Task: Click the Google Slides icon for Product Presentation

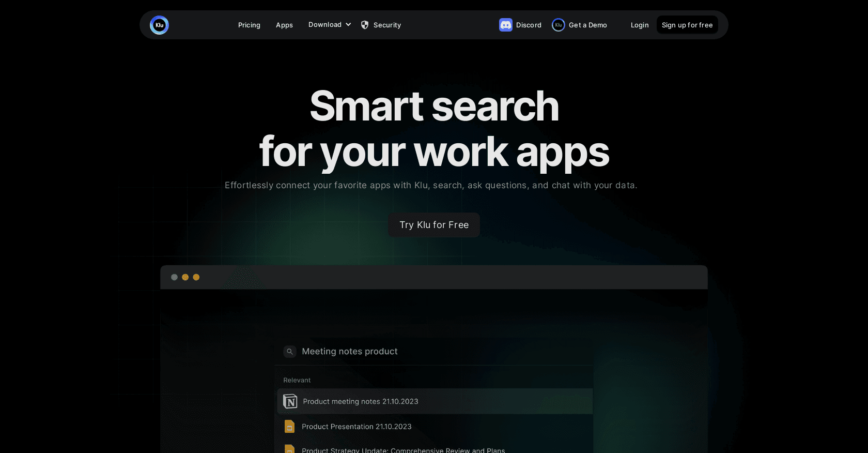Action: tap(289, 427)
